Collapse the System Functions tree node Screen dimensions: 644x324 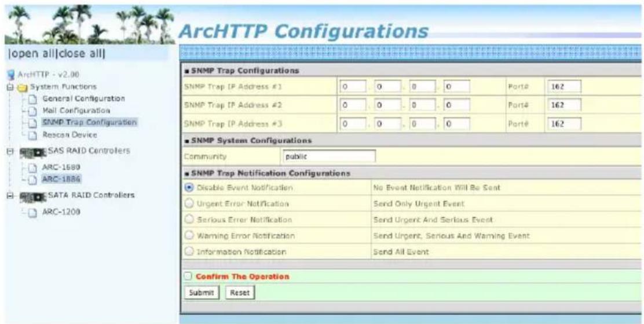tap(10, 87)
